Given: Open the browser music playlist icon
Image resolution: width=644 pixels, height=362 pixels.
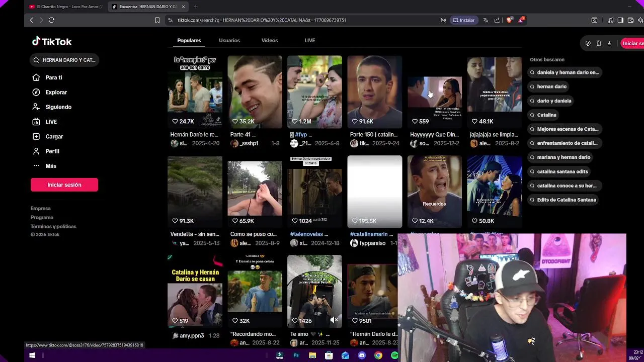Looking at the screenshot, I should (x=610, y=20).
